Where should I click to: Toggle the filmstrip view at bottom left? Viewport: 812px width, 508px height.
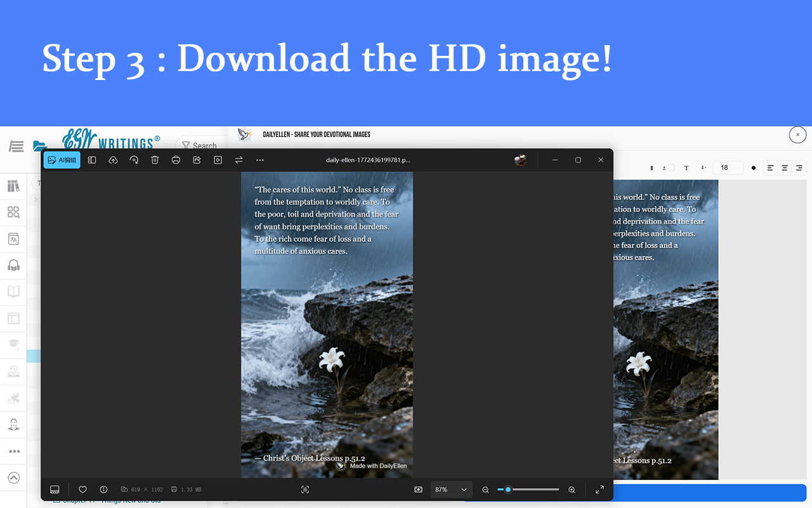coord(55,490)
